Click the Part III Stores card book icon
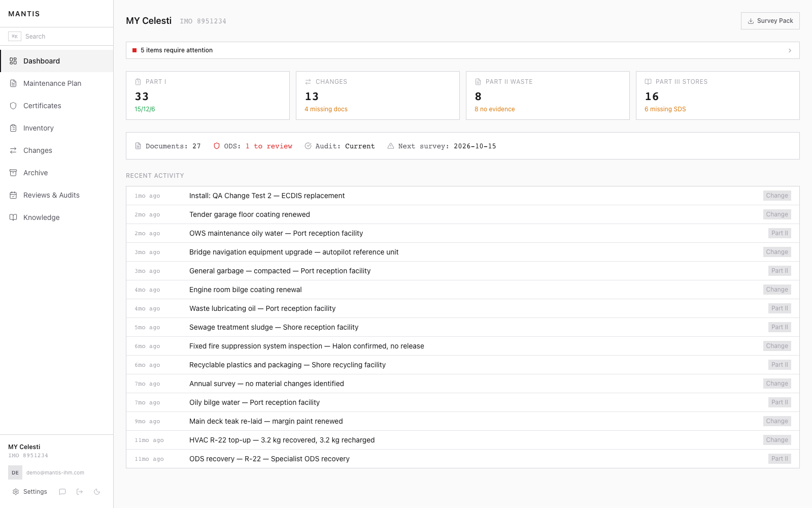Image resolution: width=812 pixels, height=508 pixels. point(648,82)
